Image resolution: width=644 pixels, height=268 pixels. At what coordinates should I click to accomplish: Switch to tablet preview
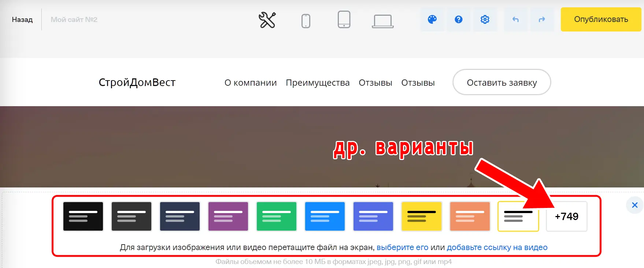(344, 20)
